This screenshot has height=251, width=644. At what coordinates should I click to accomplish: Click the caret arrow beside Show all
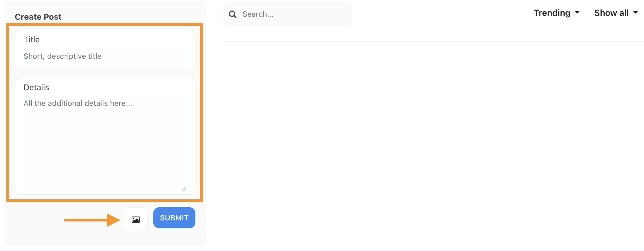pyautogui.click(x=636, y=13)
